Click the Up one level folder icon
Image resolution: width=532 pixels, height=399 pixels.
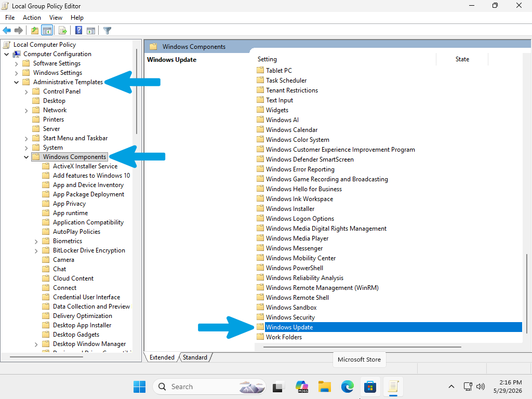[x=35, y=31]
